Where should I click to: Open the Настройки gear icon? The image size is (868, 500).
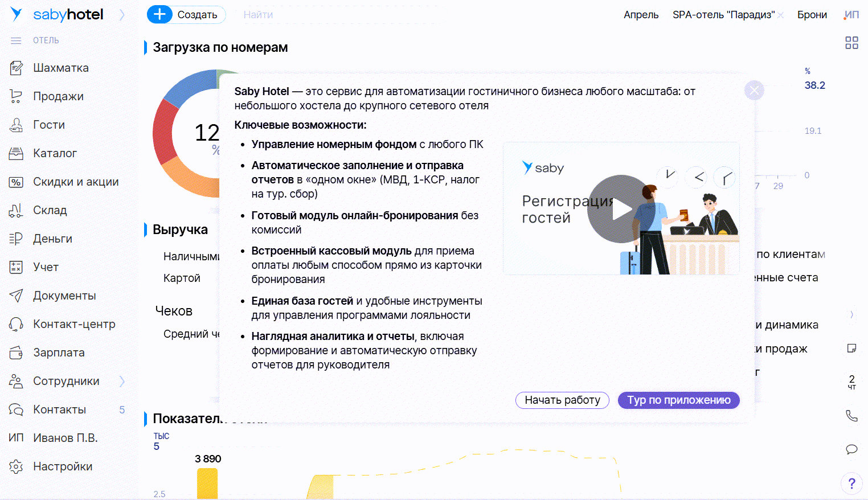click(16, 466)
